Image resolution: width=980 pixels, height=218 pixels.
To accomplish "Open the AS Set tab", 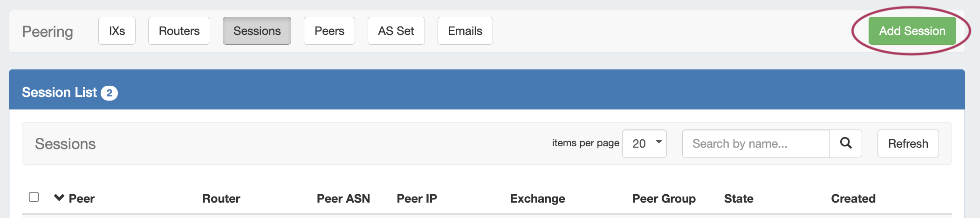I will pyautogui.click(x=396, y=31).
